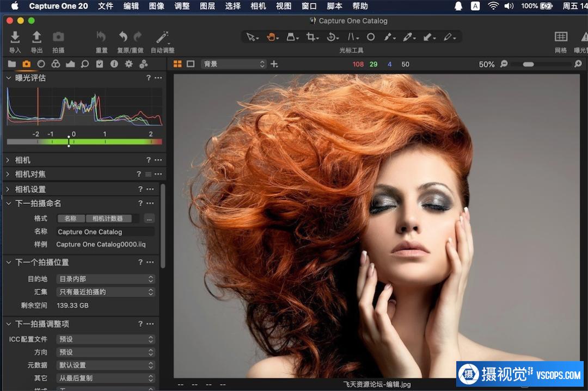Select the annotation pencil tool
Screen dimensions: 588x391
tap(449, 37)
